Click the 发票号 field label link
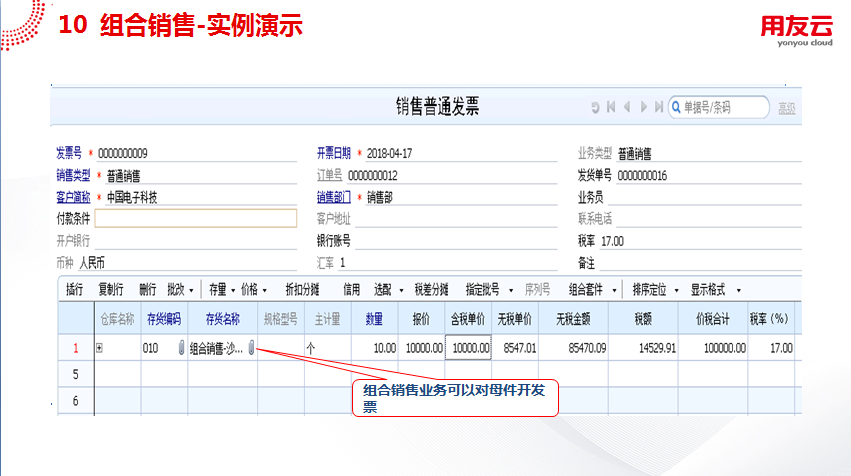 tap(69, 154)
